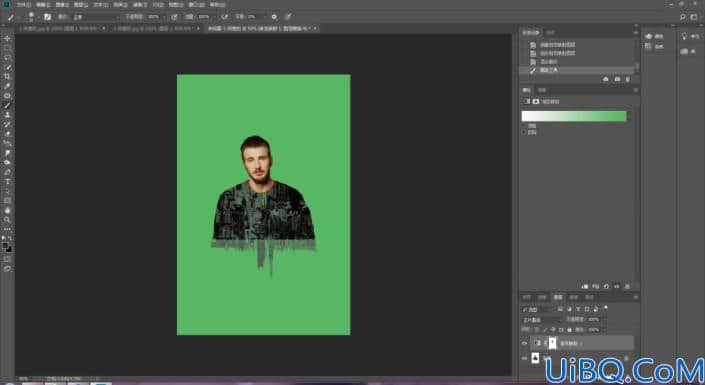This screenshot has height=385, width=705.
Task: Toggle the brush settings panel icon
Action: (x=48, y=17)
